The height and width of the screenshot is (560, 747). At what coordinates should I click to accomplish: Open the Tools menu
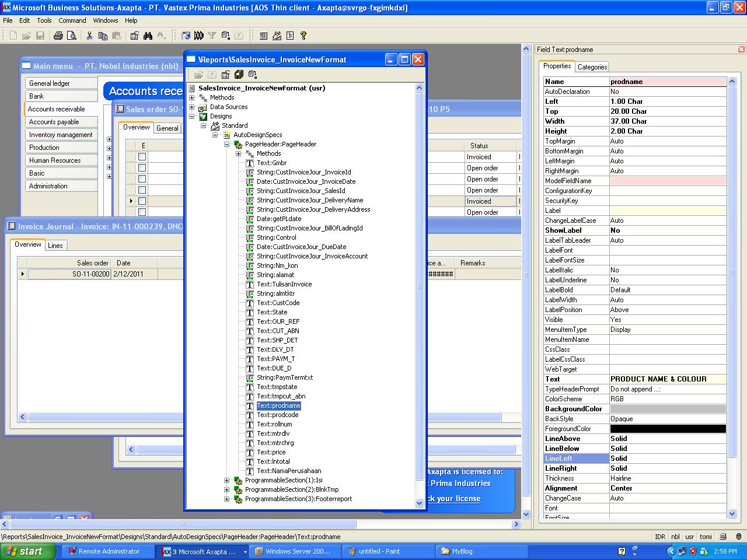(x=44, y=20)
